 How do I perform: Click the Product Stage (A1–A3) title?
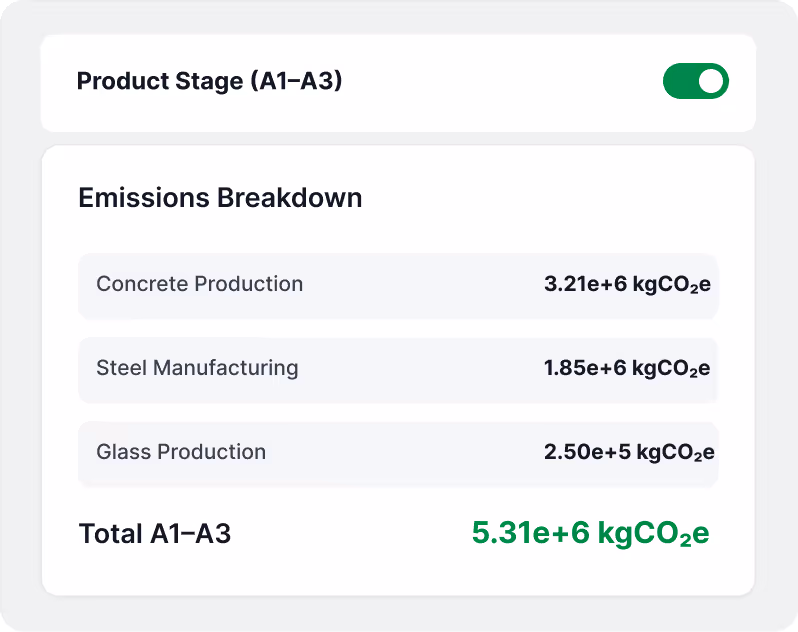209,82
